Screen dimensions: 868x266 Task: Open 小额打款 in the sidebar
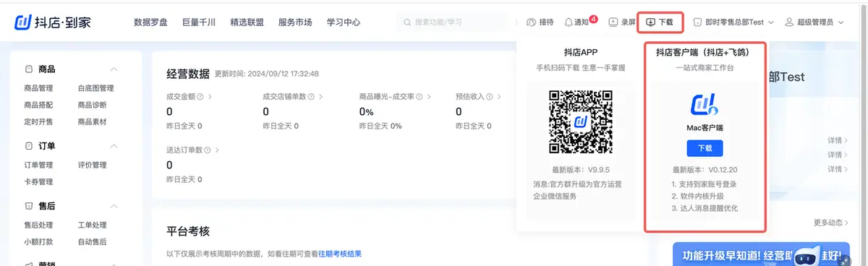tap(38, 241)
